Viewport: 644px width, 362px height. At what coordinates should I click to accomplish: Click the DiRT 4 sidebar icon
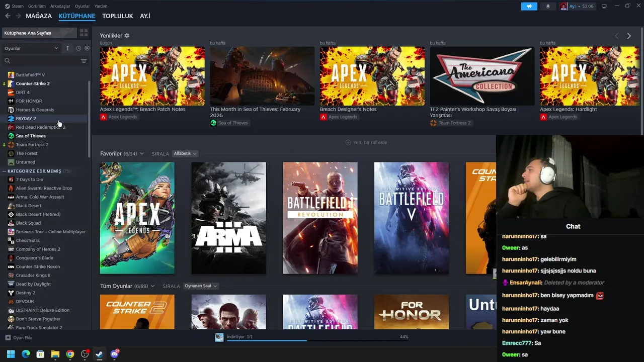point(11,93)
